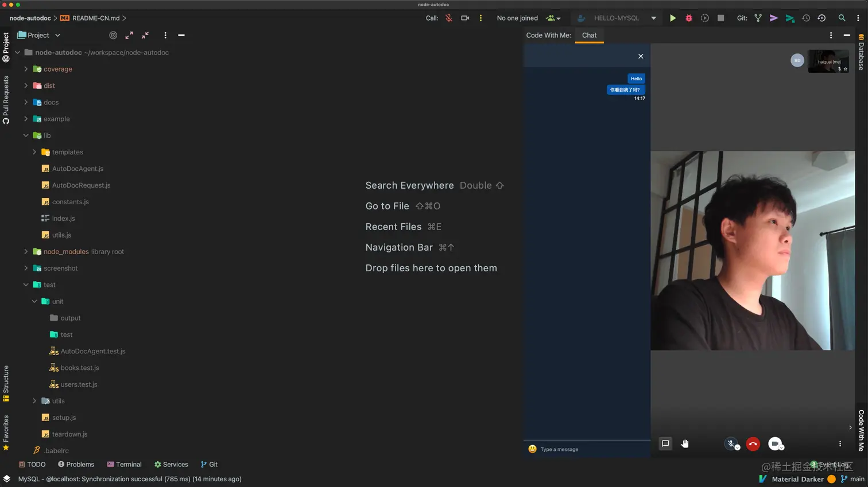Open the Terminal tool window
Screen dimensions: 868x487
(x=125, y=465)
